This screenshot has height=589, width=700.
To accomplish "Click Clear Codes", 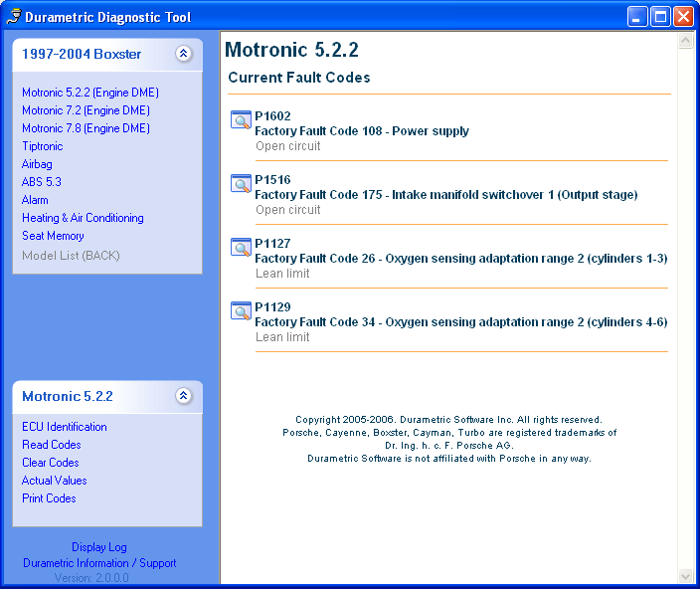I will tap(51, 463).
